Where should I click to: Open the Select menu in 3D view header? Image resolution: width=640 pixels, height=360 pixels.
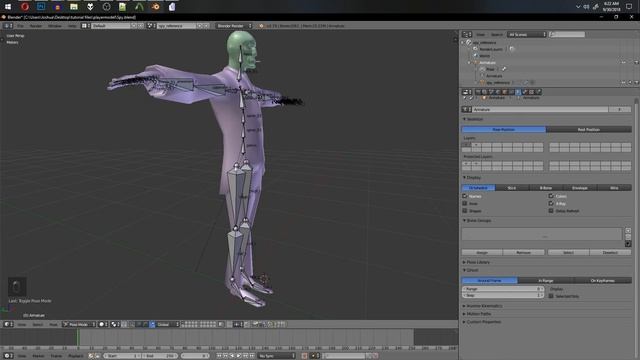[x=38, y=324]
